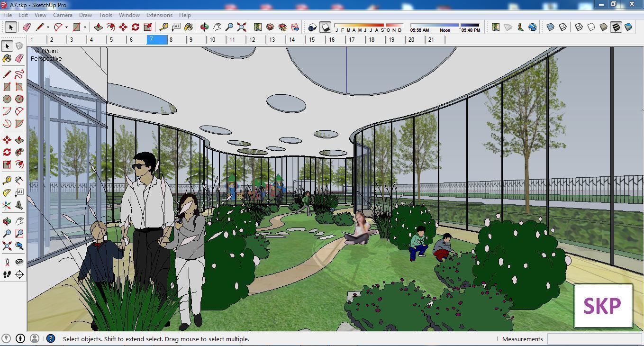This screenshot has width=644, height=346.
Task: Click the Measurements input box
Action: click(x=594, y=339)
